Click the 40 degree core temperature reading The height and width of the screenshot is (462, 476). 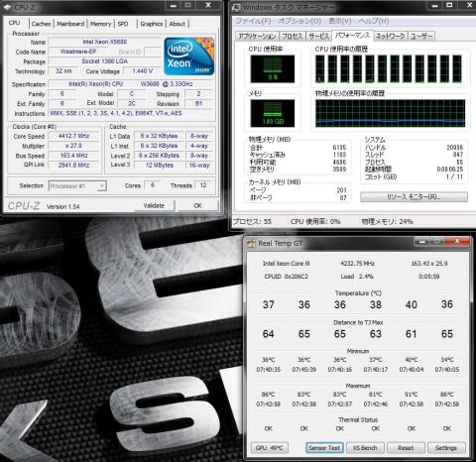coord(412,304)
